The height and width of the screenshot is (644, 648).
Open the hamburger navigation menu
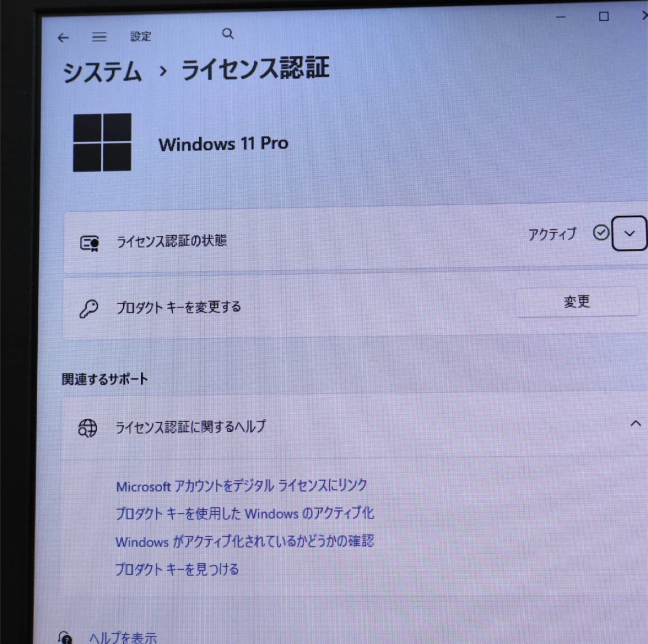click(99, 37)
